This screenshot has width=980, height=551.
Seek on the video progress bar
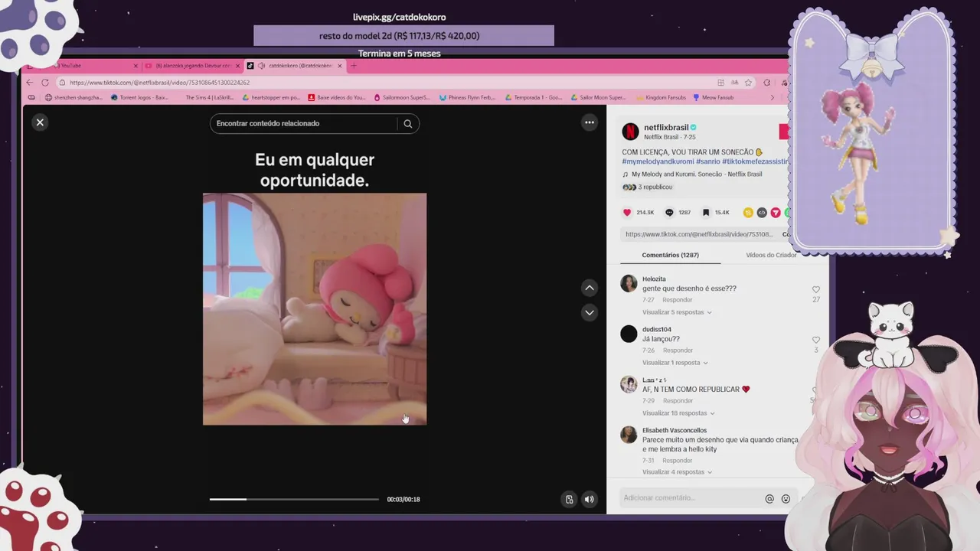(294, 499)
